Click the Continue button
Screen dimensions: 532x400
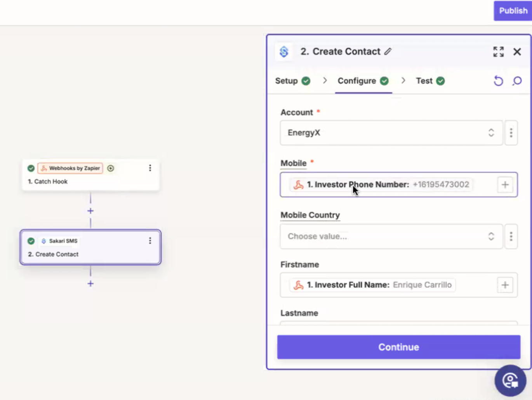click(399, 347)
